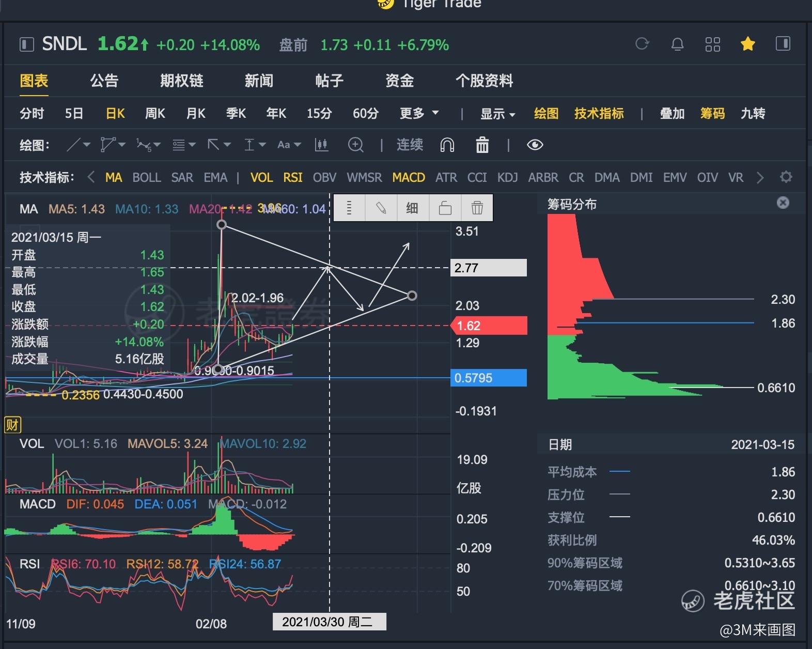Open the measure range tool dropdown
812x649 pixels.
point(254,145)
